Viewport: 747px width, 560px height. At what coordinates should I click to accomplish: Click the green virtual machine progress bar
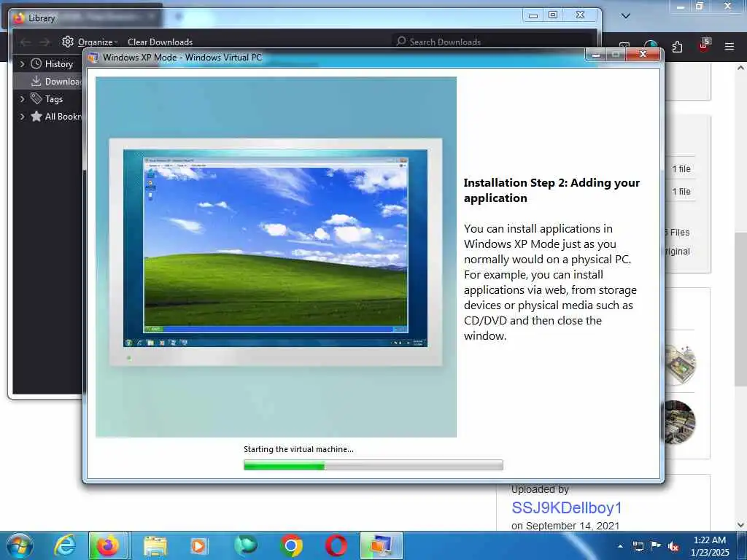[373, 464]
